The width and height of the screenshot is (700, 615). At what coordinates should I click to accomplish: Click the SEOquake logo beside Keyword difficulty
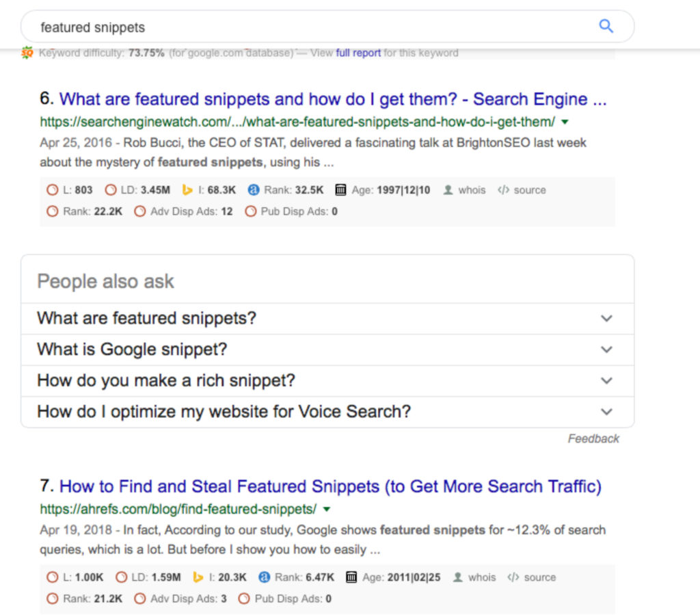[x=27, y=53]
